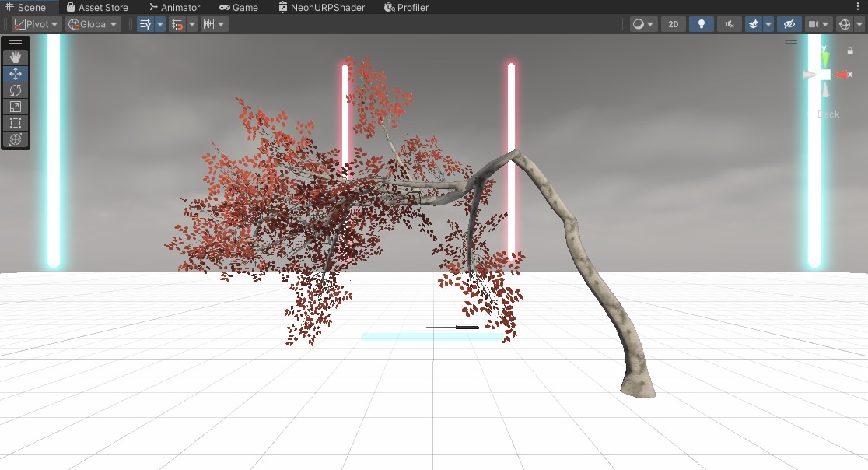Select the black katana on floor
The height and width of the screenshot is (470, 868).
439,328
